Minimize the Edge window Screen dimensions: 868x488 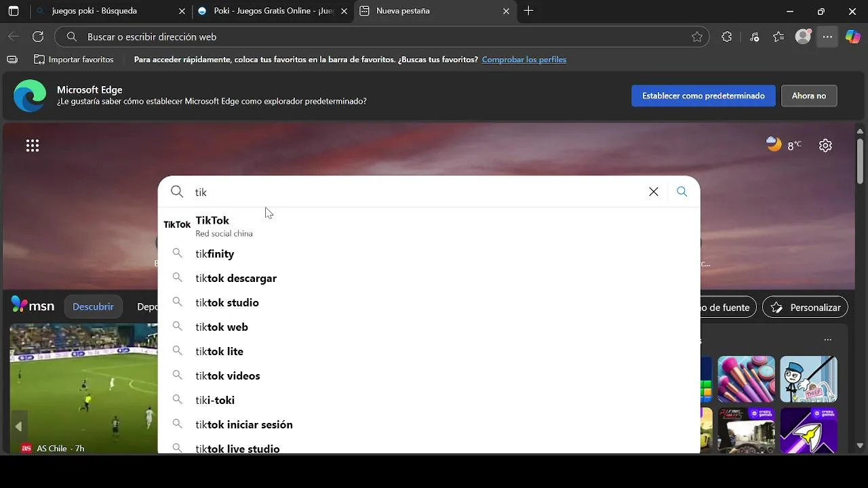point(789,12)
